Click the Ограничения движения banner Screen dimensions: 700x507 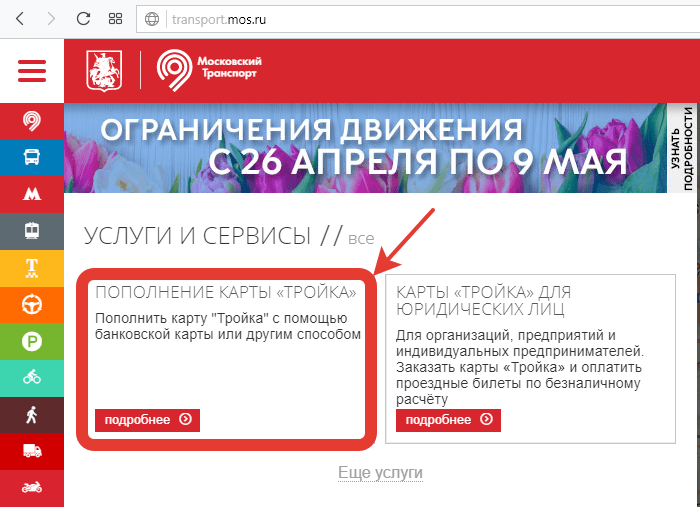tap(365, 148)
